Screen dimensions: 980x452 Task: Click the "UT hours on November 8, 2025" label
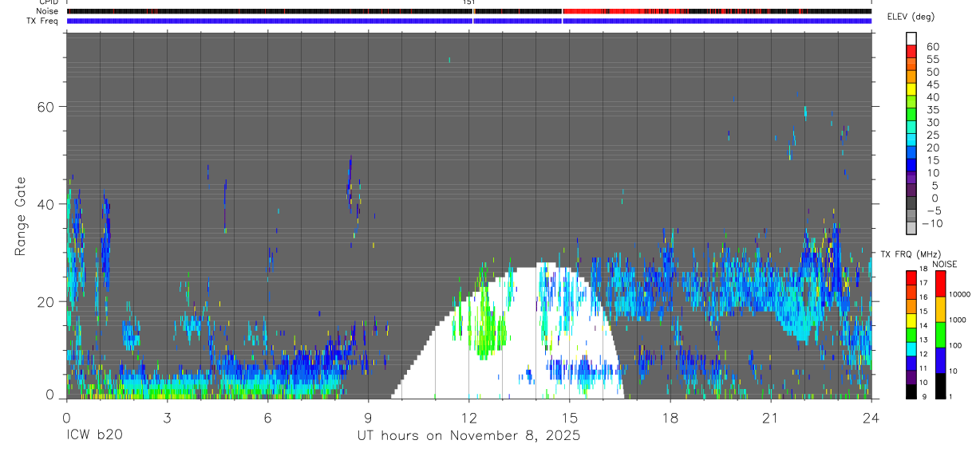[468, 436]
